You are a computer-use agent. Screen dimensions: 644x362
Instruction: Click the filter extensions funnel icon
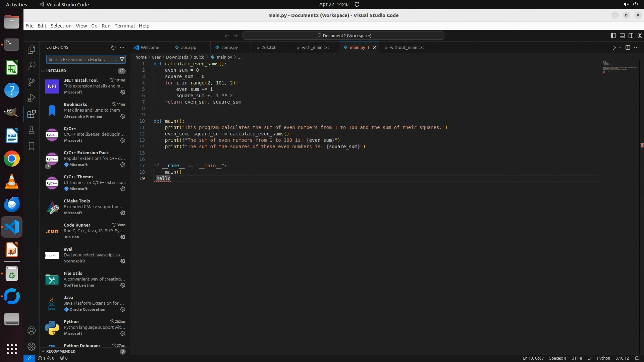[122, 59]
